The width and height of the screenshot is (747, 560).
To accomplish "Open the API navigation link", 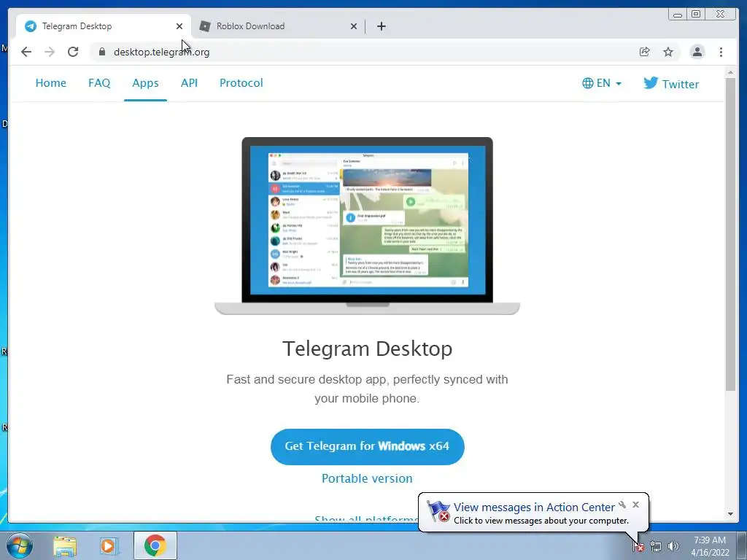I will tap(189, 83).
